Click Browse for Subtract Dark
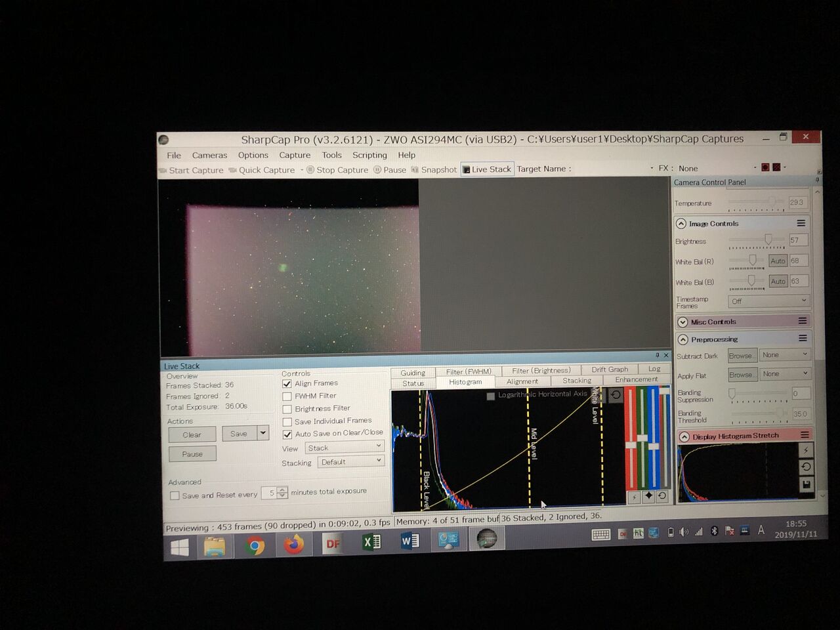 (742, 356)
